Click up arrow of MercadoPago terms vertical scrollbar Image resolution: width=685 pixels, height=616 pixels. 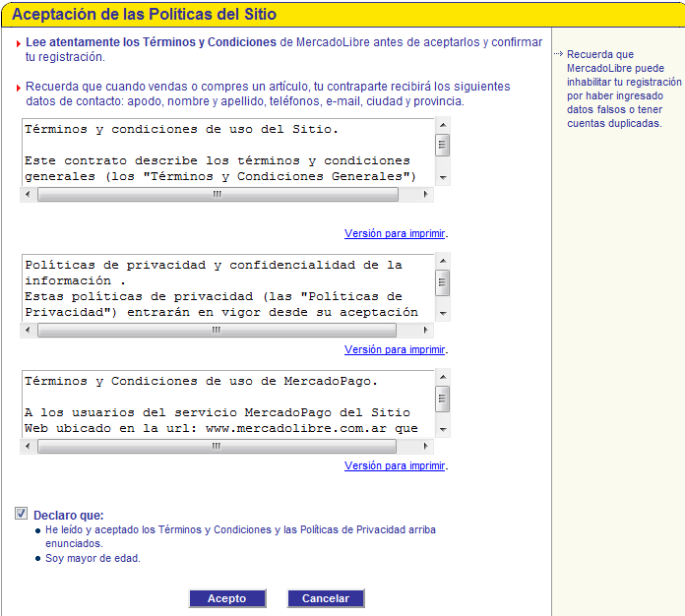click(x=443, y=377)
